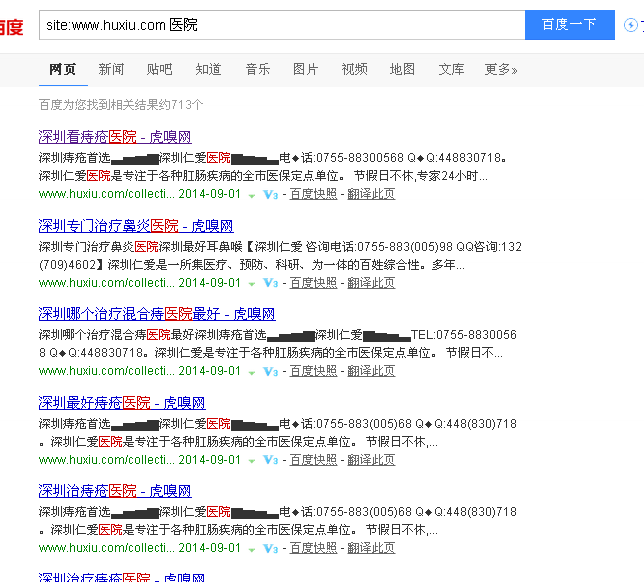Click URL under 深圳哪个治疗混合痔医院最好 result

click(x=107, y=371)
